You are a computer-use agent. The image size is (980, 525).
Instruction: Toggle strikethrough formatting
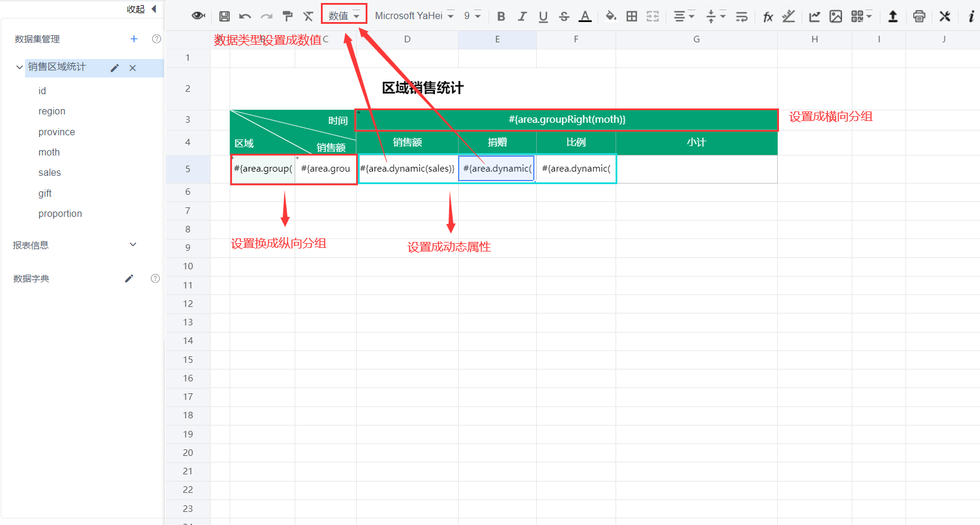(x=564, y=16)
